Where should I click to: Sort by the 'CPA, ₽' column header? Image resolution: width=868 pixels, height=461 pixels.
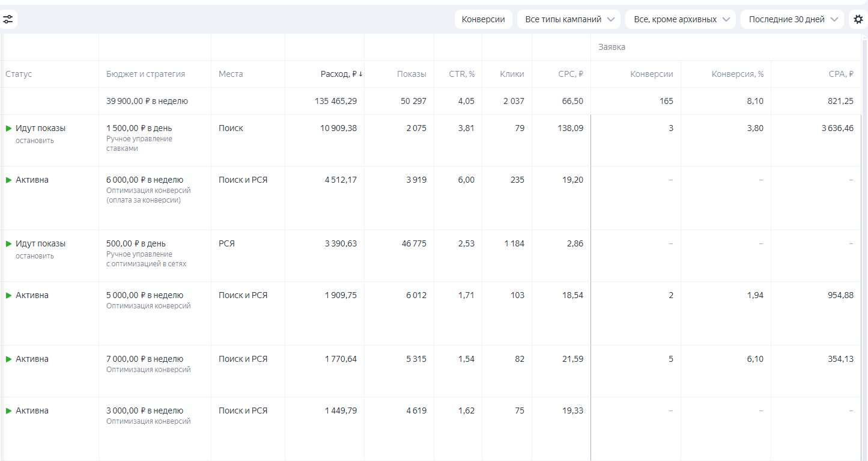coord(840,74)
